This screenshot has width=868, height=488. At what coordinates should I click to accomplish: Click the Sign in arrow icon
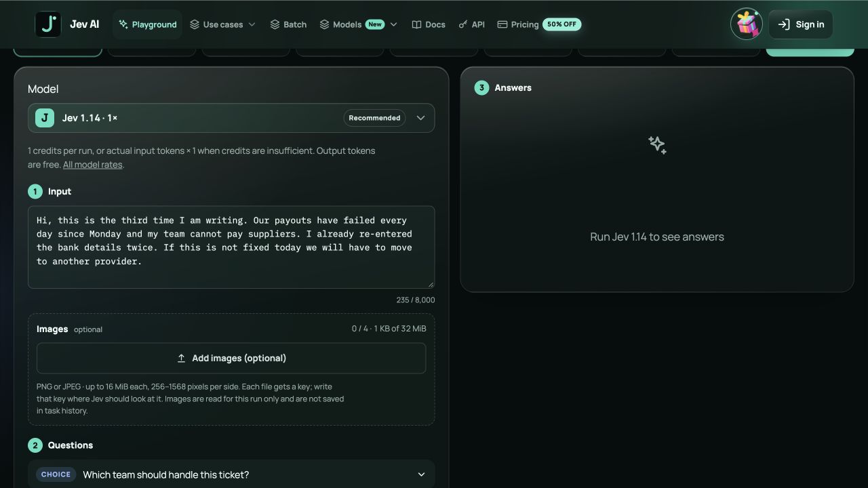[784, 24]
